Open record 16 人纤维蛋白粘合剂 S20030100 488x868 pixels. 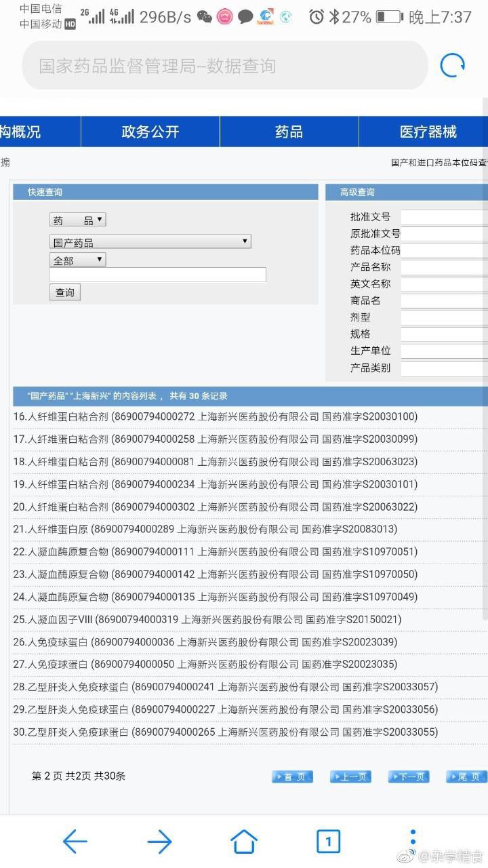click(x=216, y=416)
